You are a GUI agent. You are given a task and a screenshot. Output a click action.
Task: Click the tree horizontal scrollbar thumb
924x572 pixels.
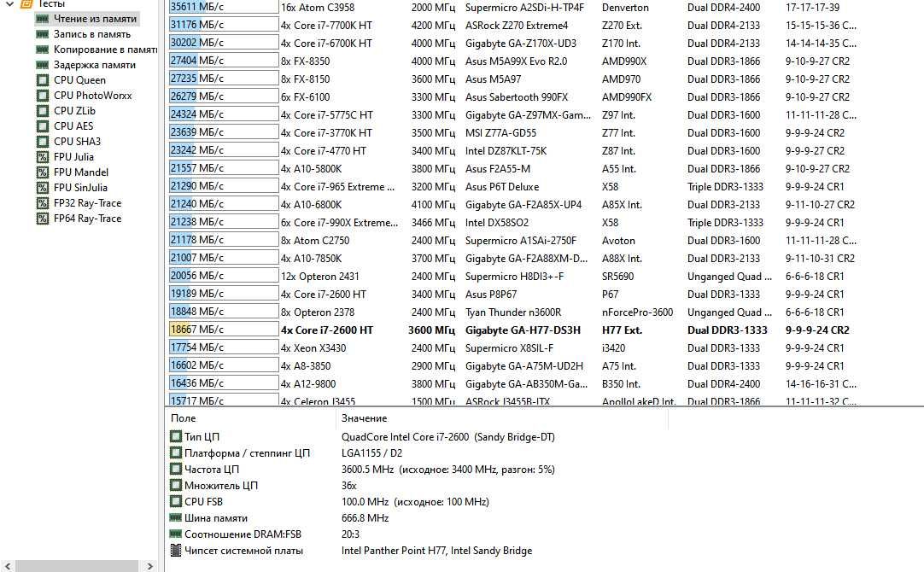[76, 566]
